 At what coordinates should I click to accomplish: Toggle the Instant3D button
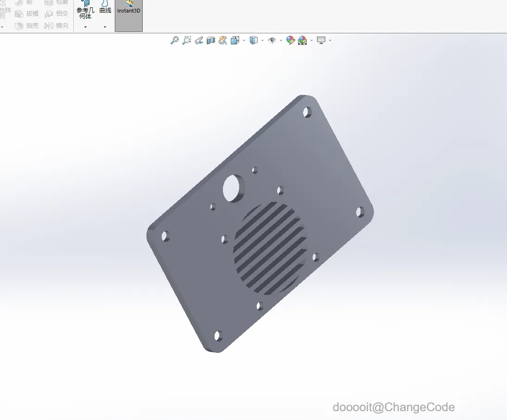tap(129, 15)
